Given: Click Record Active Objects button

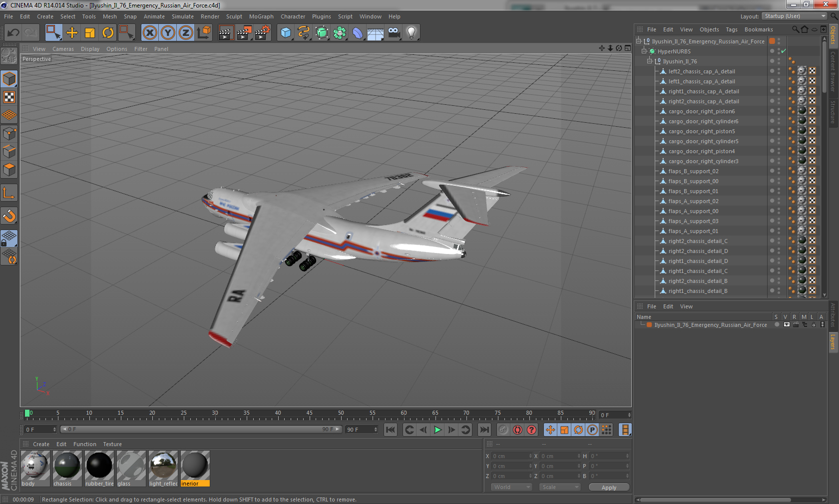Looking at the screenshot, I should point(503,430).
